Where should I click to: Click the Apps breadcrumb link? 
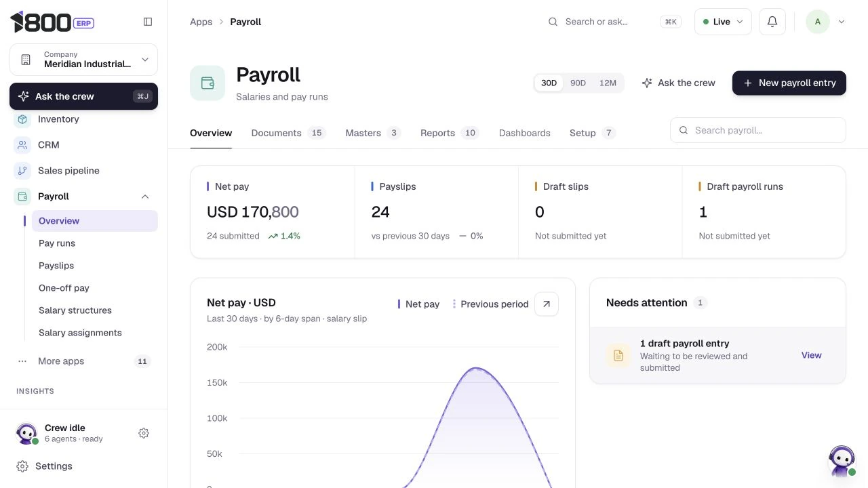pos(201,22)
